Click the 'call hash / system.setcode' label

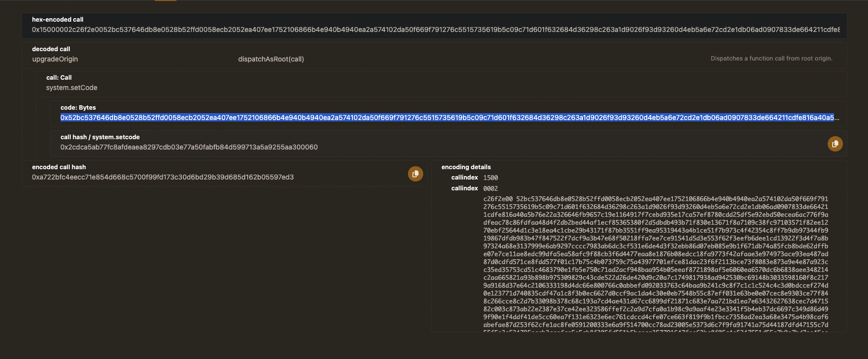click(x=100, y=137)
